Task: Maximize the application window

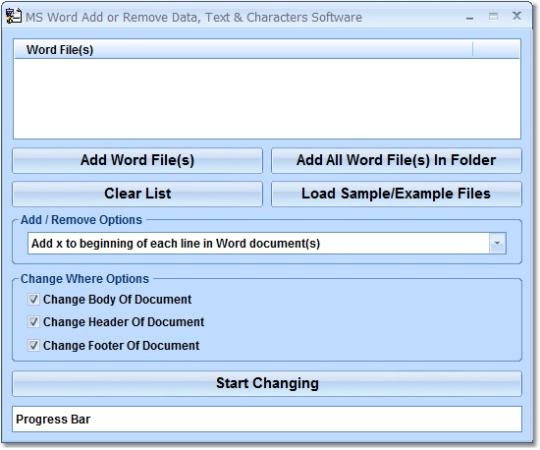Action: click(x=493, y=16)
